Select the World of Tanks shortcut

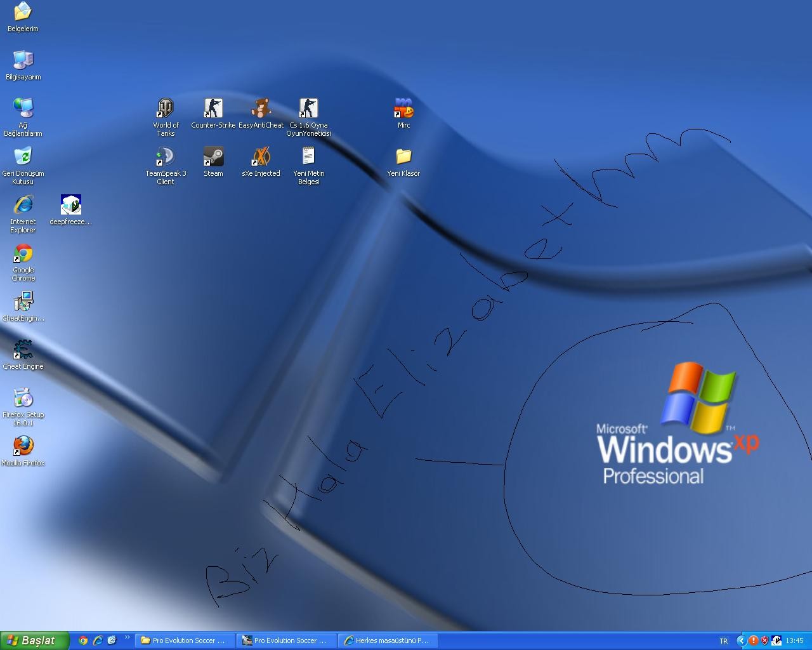pyautogui.click(x=166, y=108)
